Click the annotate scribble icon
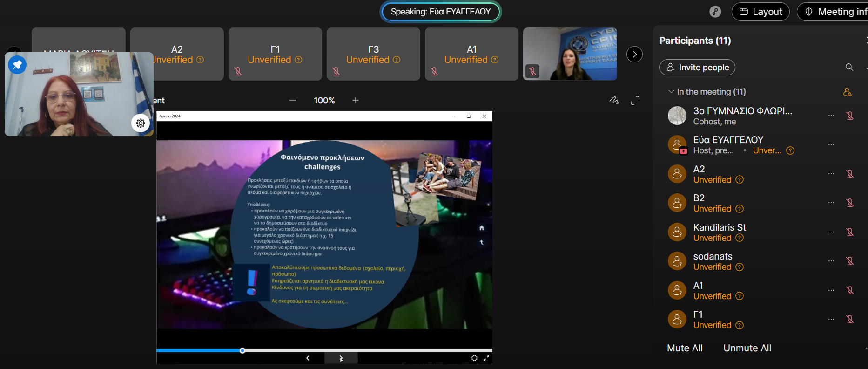Image resolution: width=868 pixels, height=369 pixels. [614, 100]
